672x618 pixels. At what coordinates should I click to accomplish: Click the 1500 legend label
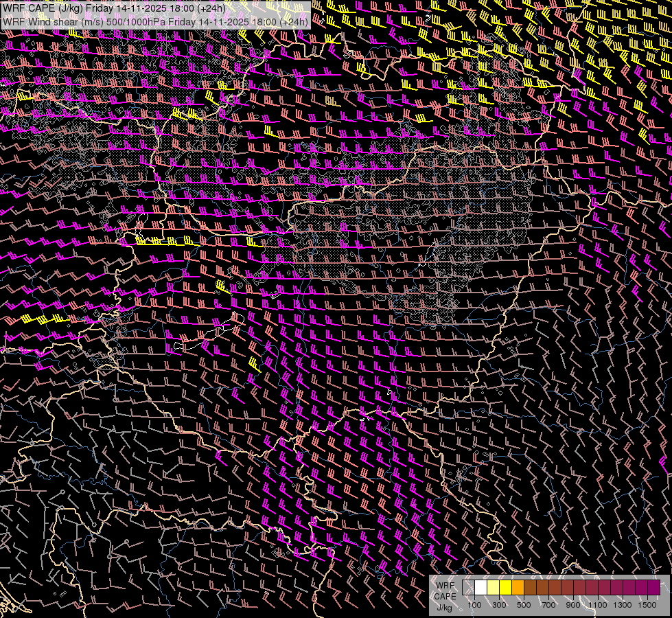coord(647,605)
